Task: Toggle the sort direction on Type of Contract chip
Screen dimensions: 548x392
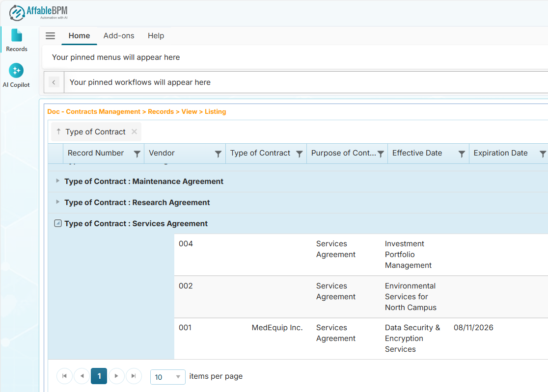Action: pyautogui.click(x=58, y=131)
